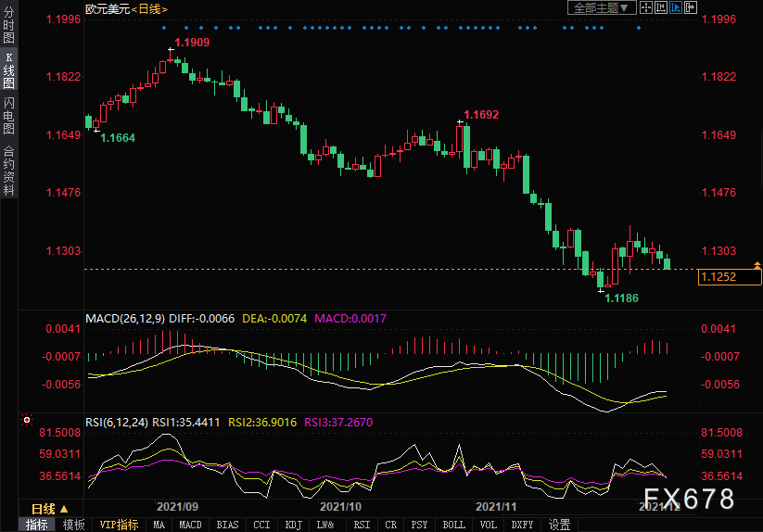Click the jump-to-start chart icon
The height and width of the screenshot is (532, 763).
coord(661,7)
